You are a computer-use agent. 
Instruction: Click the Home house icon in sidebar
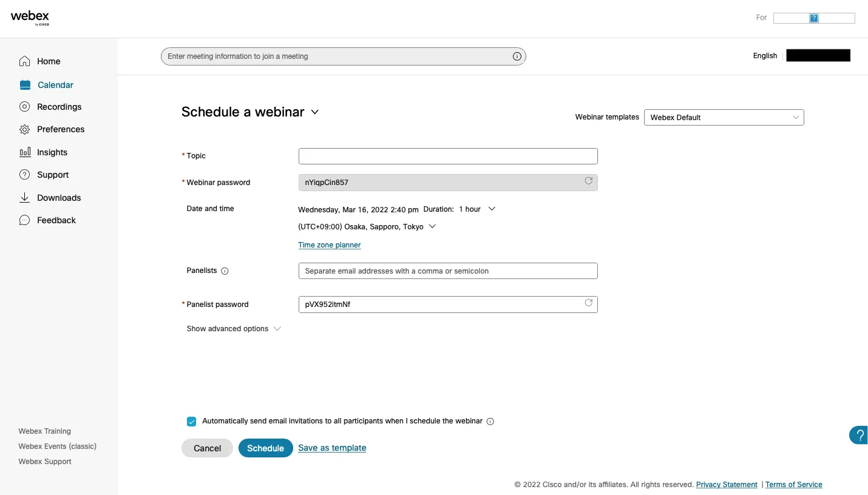pyautogui.click(x=24, y=61)
